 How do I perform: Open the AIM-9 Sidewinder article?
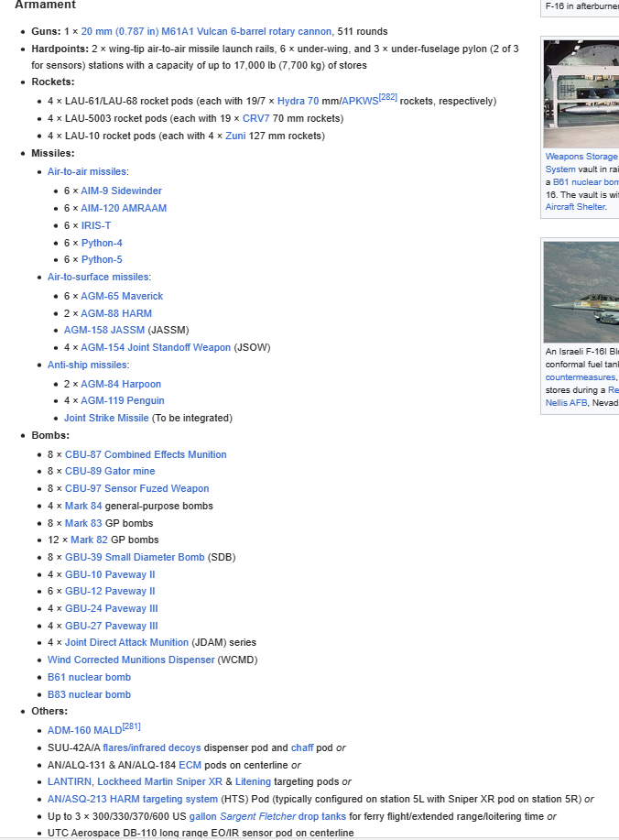click(121, 191)
